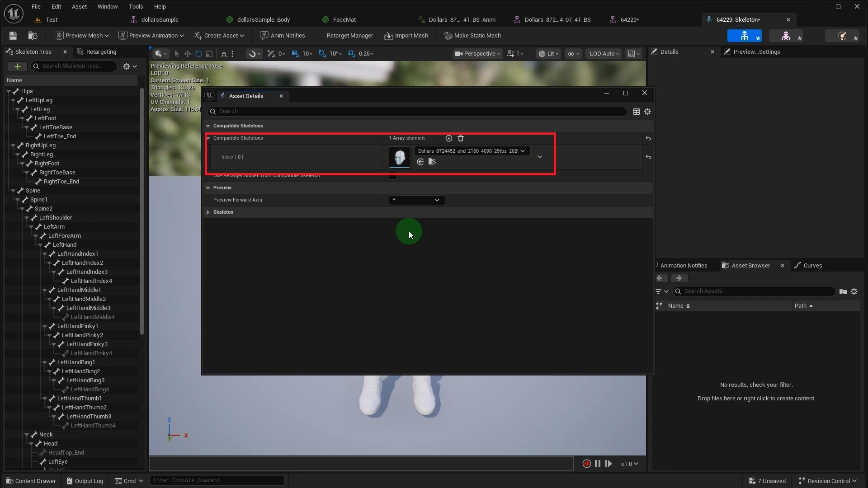Toggle the Content Drawer
The image size is (868, 488).
click(x=31, y=480)
